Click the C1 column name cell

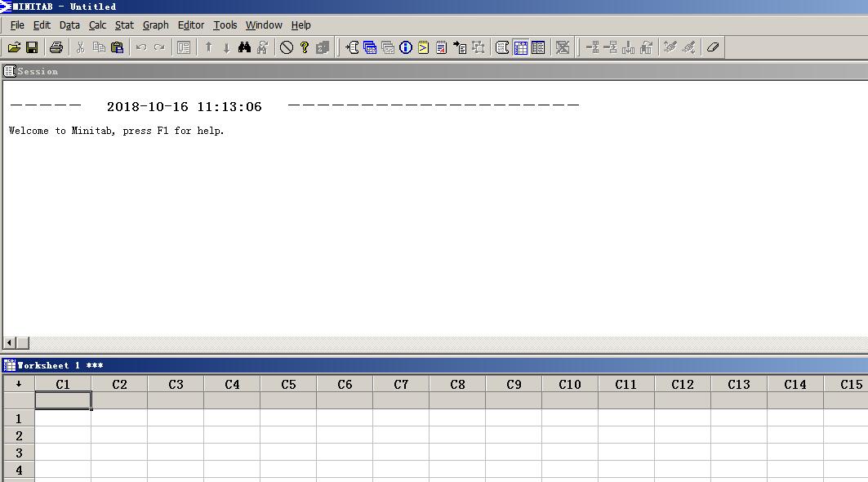(63, 400)
